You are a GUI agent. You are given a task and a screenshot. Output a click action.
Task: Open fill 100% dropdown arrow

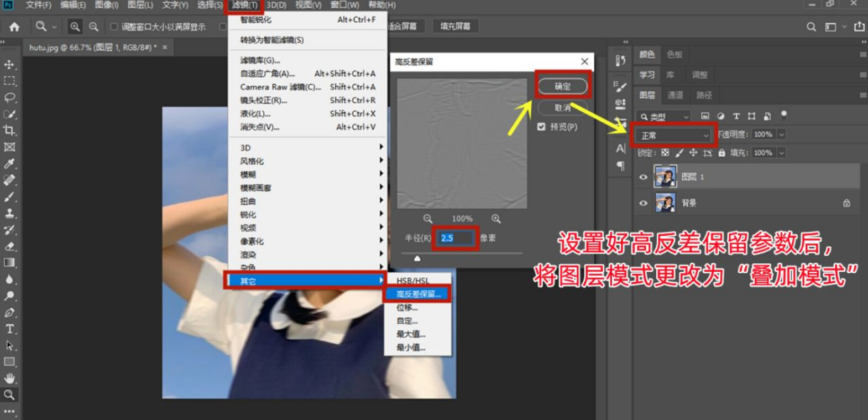tap(781, 153)
